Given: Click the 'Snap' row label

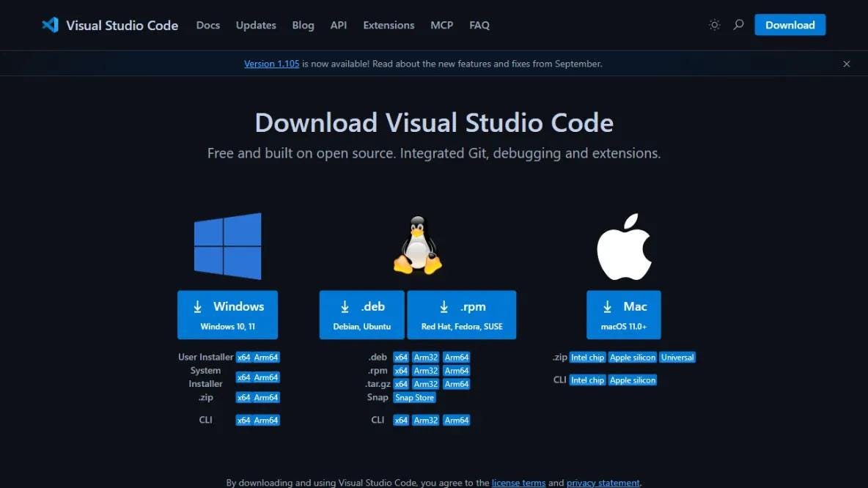Looking at the screenshot, I should [x=378, y=397].
